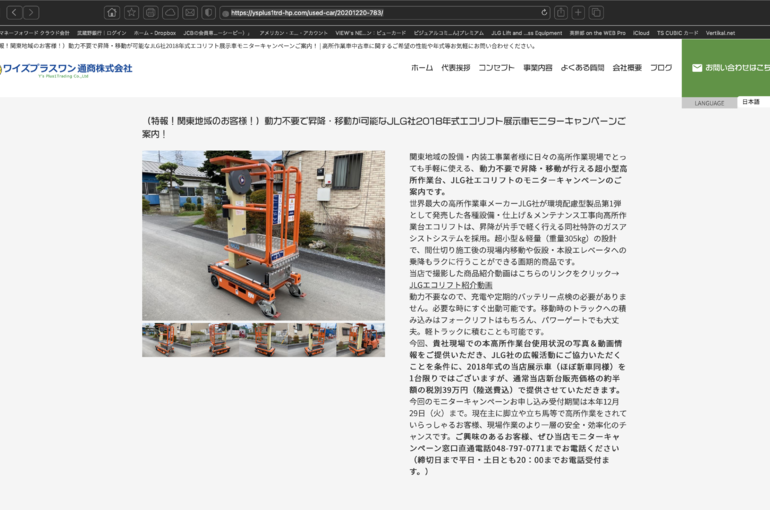
Task: Open the home page with the house icon
Action: (x=112, y=13)
